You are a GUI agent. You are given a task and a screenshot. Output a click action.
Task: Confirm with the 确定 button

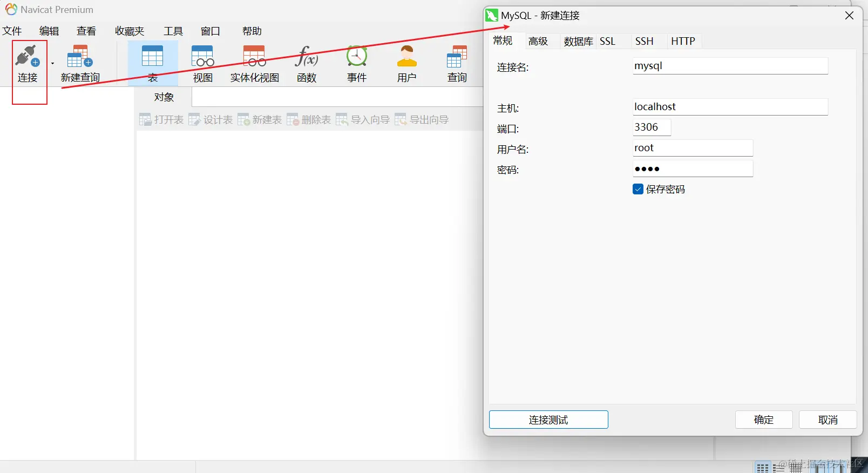coord(764,420)
